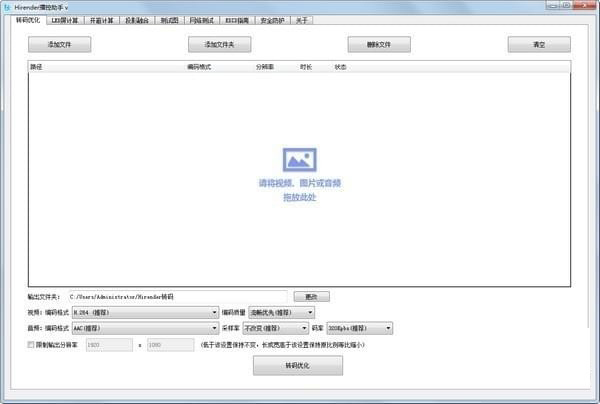Viewport: 600px width, 404px height.
Task: Click the 时长 column header
Action: pos(306,67)
